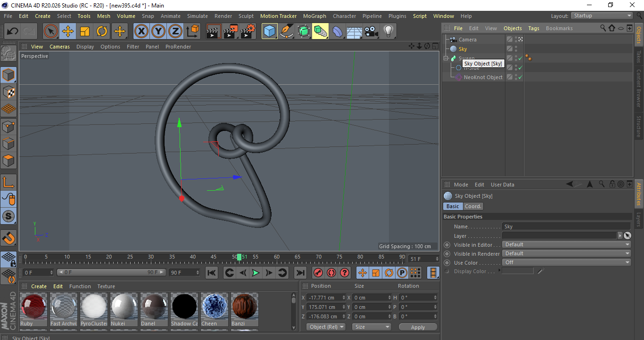Select the Move tool
Viewport: 644px width, 340px height.
pos(68,32)
